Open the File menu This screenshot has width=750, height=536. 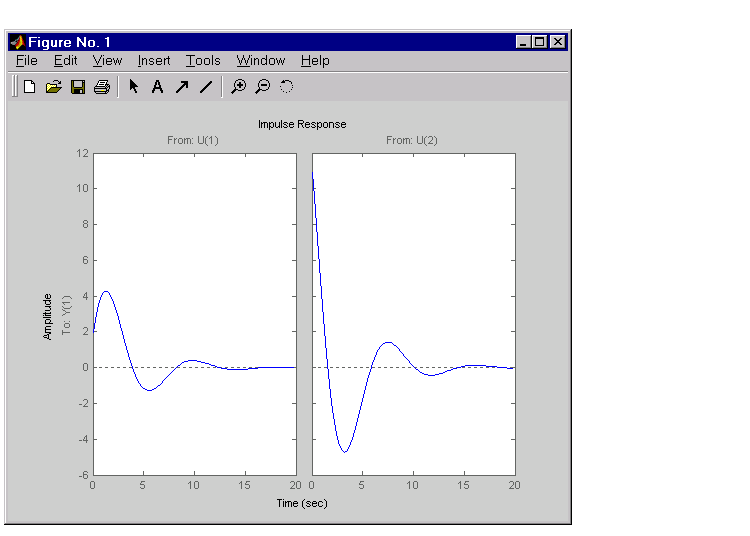tap(27, 61)
